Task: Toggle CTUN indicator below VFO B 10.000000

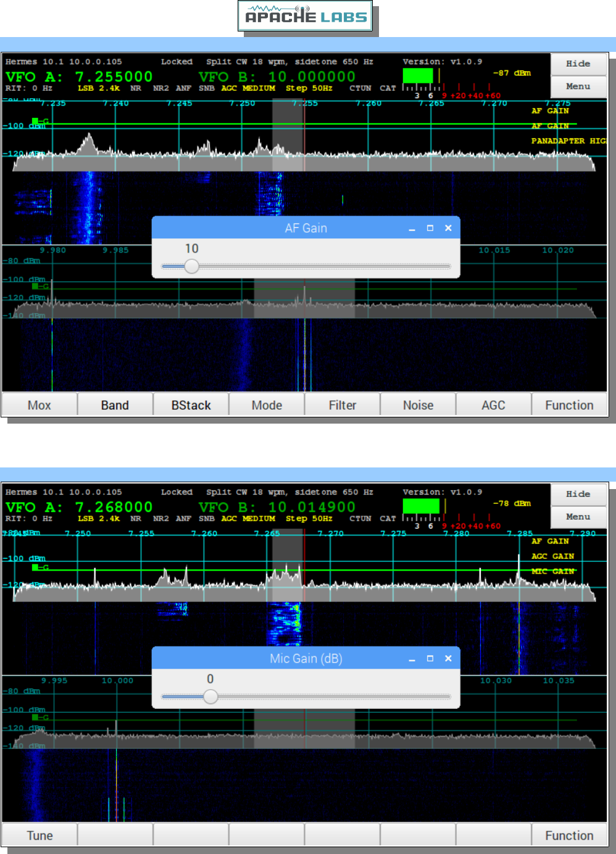Action: pos(360,88)
